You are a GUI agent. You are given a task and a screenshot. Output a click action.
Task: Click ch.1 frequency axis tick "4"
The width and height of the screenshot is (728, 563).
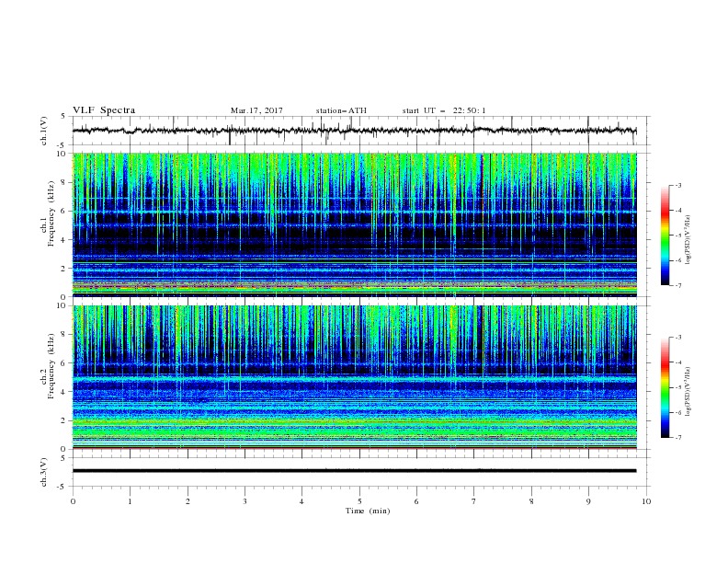63,240
